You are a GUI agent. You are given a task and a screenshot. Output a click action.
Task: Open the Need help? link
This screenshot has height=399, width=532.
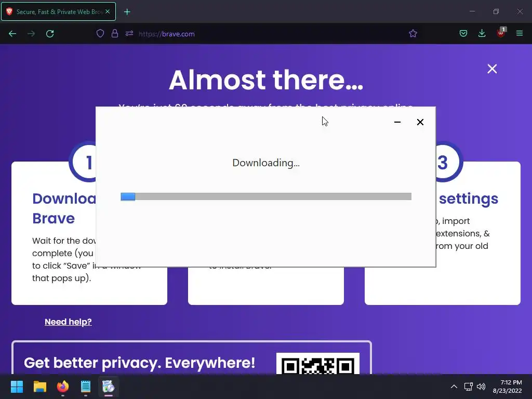click(68, 322)
